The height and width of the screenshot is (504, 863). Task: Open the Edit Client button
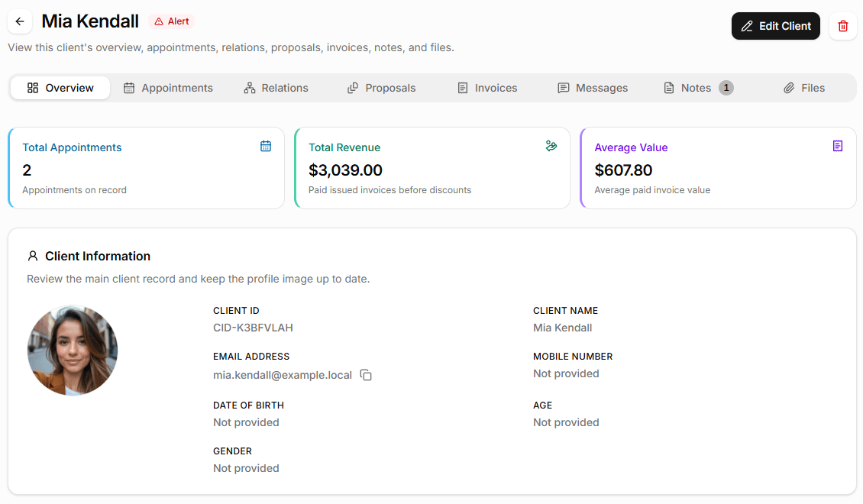[x=775, y=26]
